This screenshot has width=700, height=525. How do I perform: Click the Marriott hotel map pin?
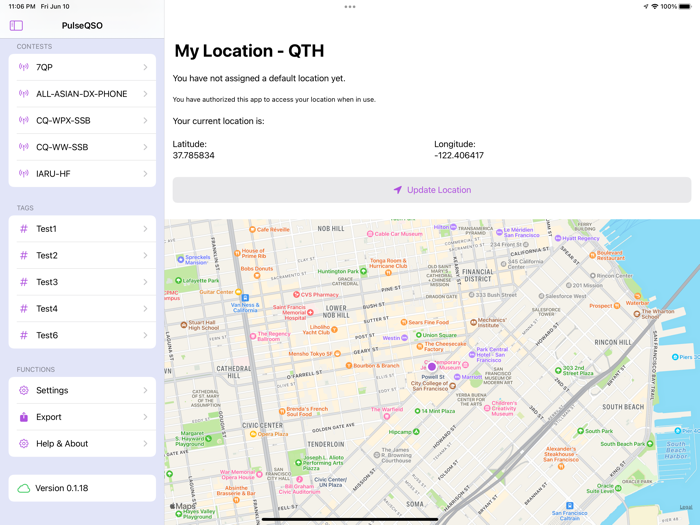tap(457, 377)
